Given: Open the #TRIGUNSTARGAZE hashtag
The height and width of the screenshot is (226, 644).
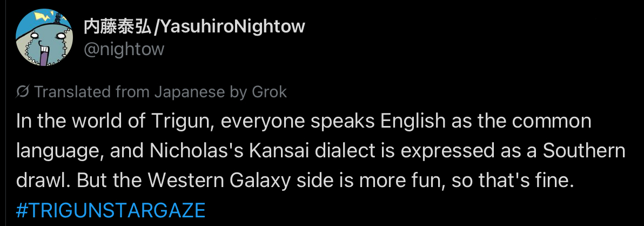Looking at the screenshot, I should pyautogui.click(x=111, y=210).
